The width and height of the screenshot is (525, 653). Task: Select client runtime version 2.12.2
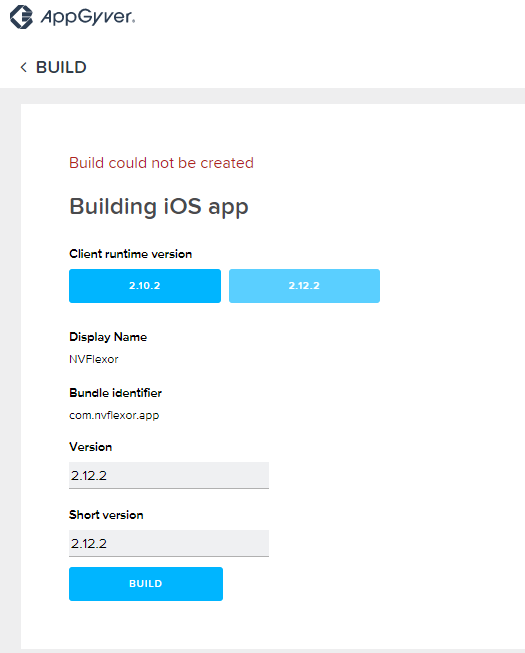click(304, 286)
